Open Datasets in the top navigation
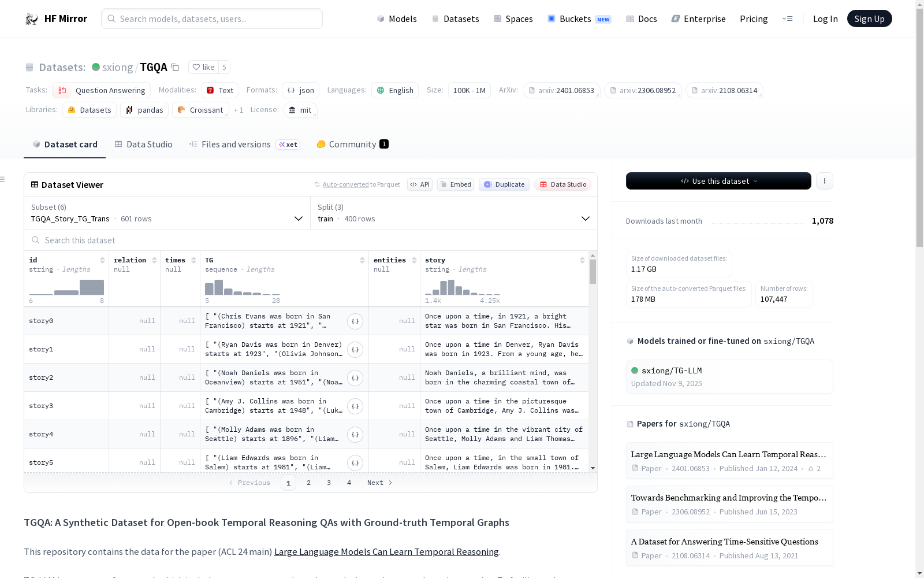 pos(455,19)
